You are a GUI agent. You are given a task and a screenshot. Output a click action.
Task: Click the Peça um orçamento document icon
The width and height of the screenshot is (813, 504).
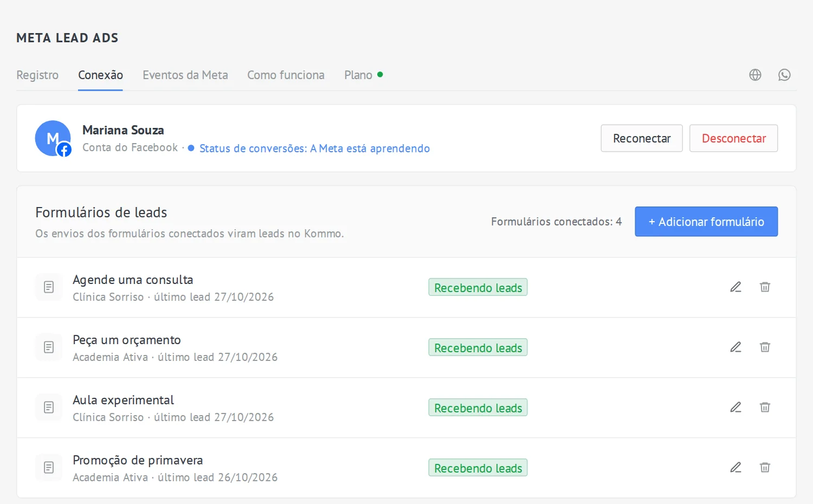pos(49,347)
